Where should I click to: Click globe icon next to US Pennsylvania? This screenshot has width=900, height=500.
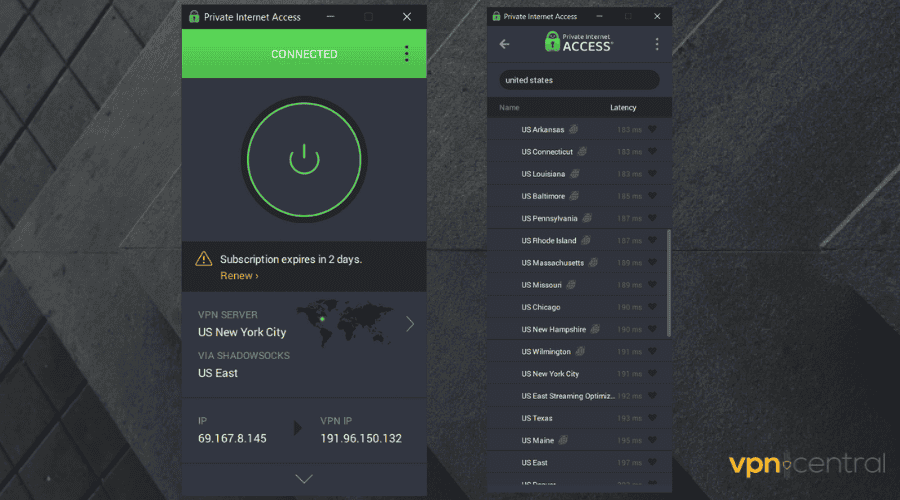point(587,218)
